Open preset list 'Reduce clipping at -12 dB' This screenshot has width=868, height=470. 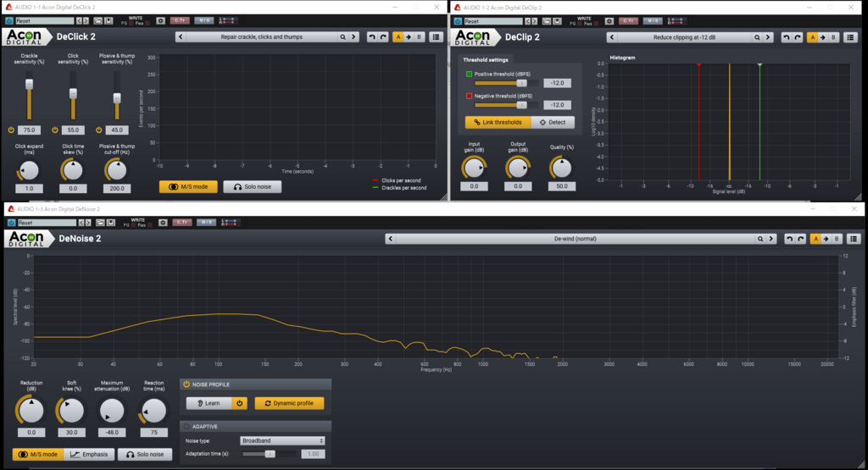(x=684, y=37)
